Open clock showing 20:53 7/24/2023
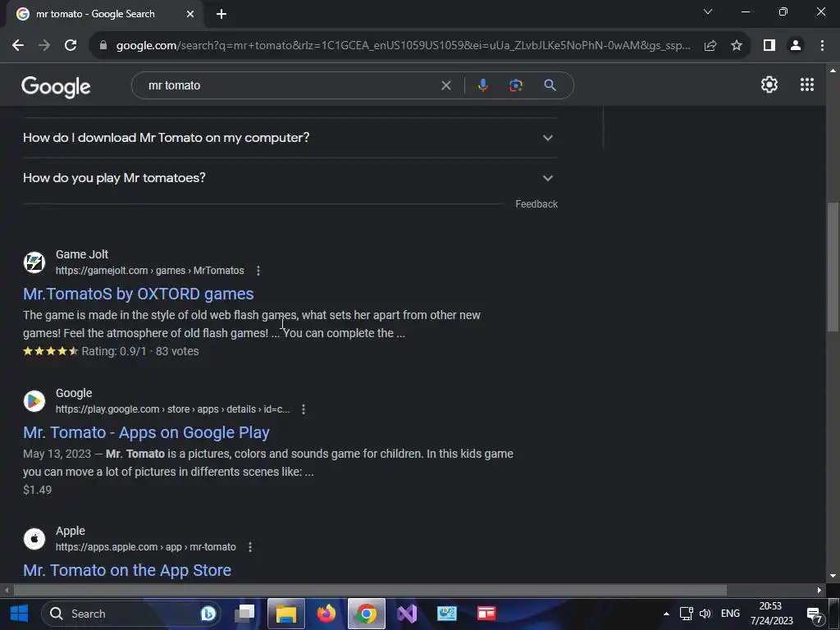The height and width of the screenshot is (630, 840). (771, 614)
